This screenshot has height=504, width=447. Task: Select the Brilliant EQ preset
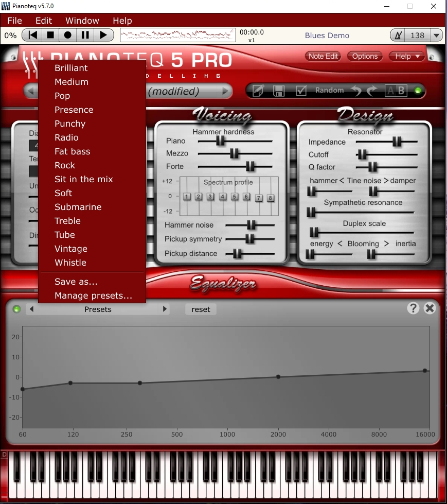[92, 68]
